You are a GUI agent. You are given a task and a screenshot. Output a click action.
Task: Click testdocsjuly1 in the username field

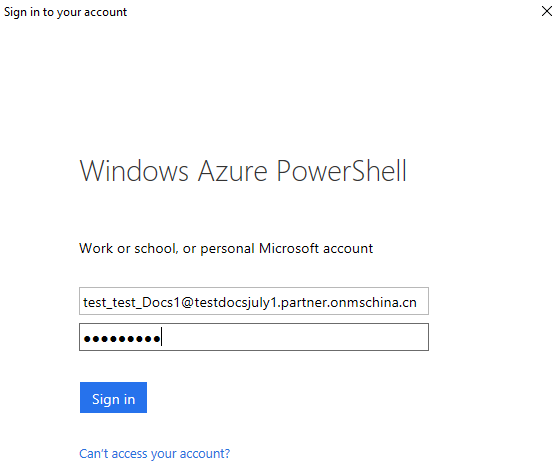pyautogui.click(x=236, y=302)
